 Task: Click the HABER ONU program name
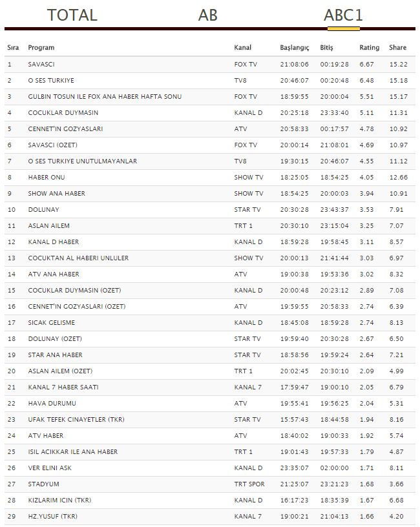(47, 178)
